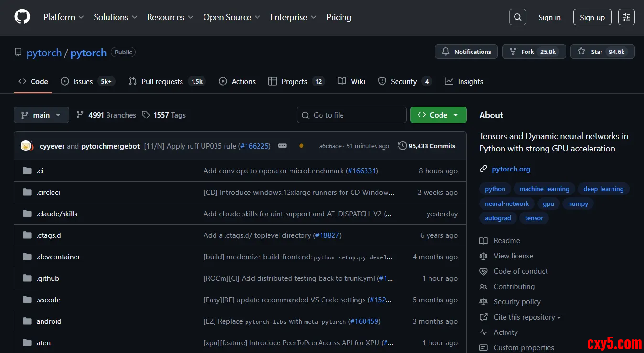
Task: Expand the green Code dropdown
Action: [438, 115]
